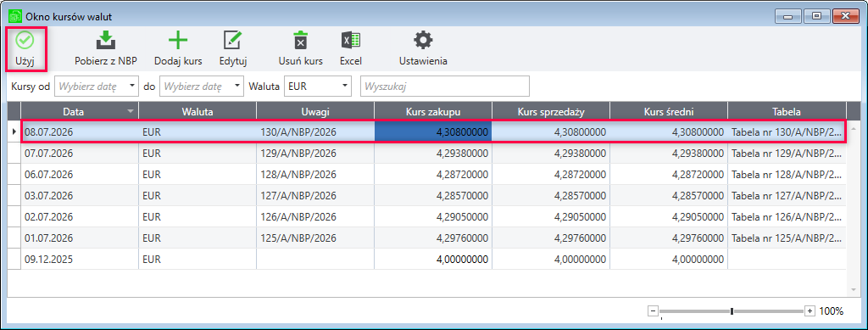Add a rate with Dodaj kurs
The image size is (868, 330).
pos(178,48)
